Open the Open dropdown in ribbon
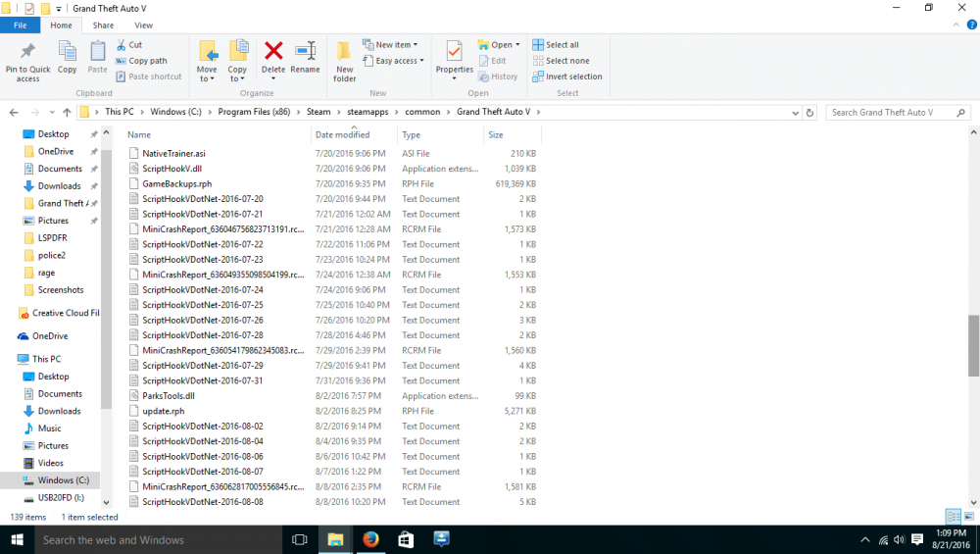Screen dimensions: 980x554 click(499, 44)
